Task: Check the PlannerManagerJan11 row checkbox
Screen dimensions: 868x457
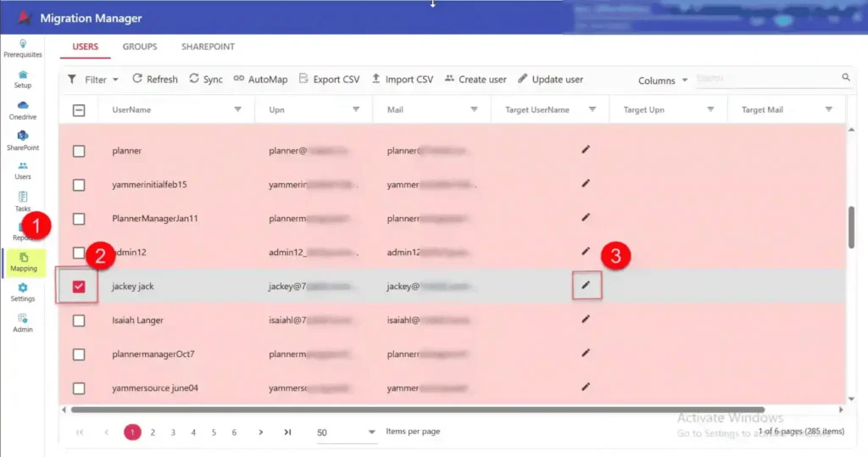Action: pos(79,219)
